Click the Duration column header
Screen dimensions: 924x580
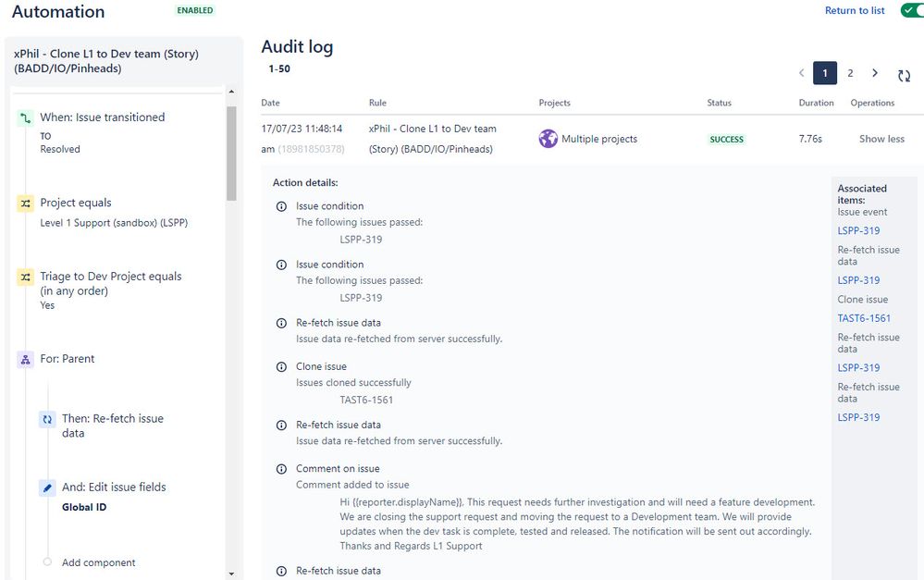pyautogui.click(x=816, y=103)
